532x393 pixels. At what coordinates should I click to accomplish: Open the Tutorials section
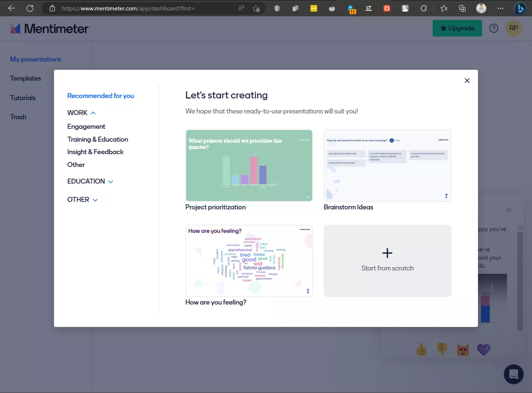[23, 98]
